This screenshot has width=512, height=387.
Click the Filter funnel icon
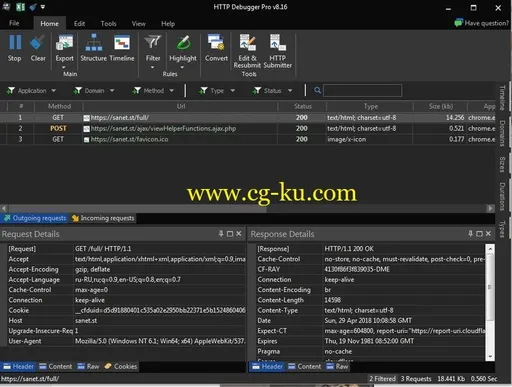(153, 42)
